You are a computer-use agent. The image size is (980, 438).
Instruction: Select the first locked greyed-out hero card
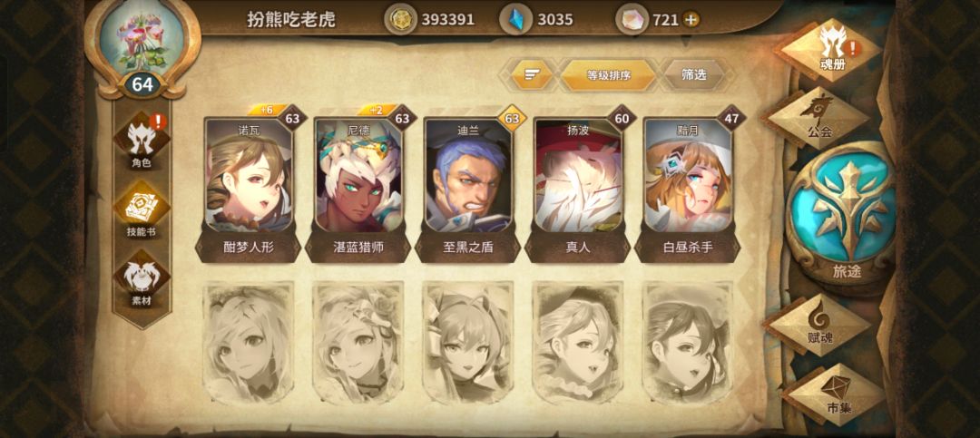249,343
